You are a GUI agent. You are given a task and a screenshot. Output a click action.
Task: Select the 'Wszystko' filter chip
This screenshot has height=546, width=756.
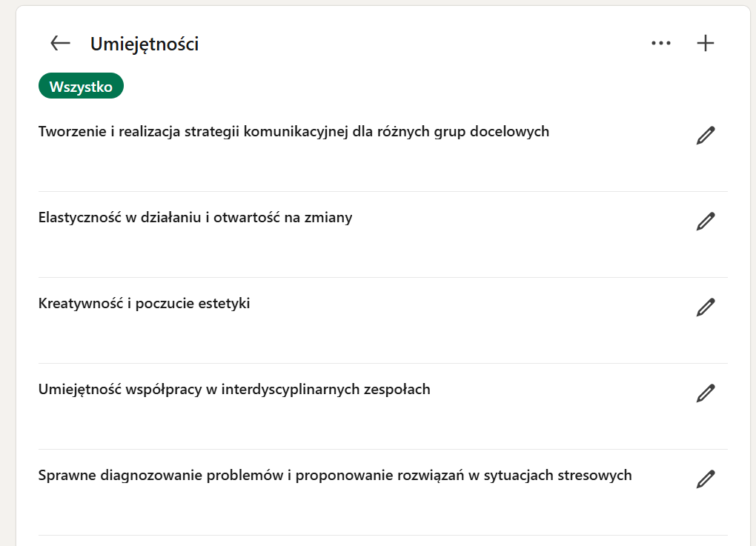coord(81,86)
